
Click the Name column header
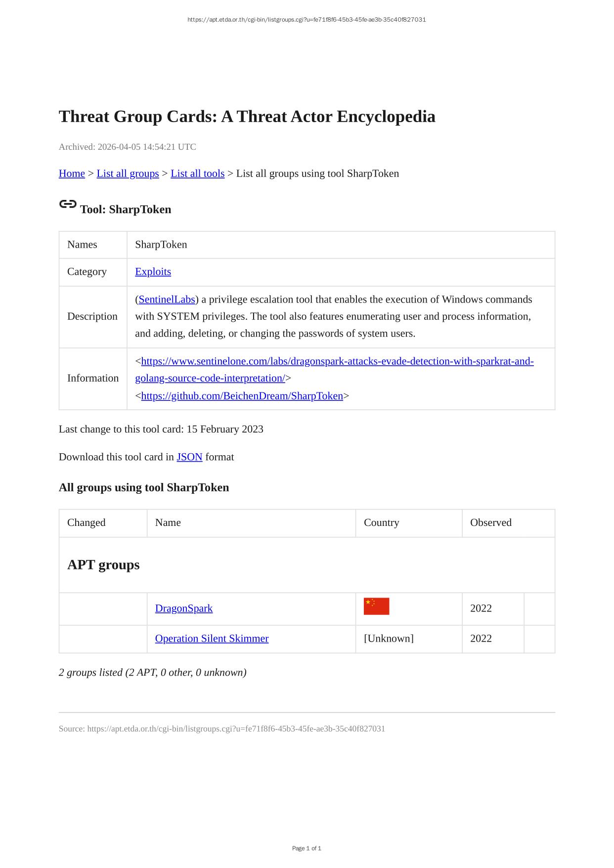168,523
